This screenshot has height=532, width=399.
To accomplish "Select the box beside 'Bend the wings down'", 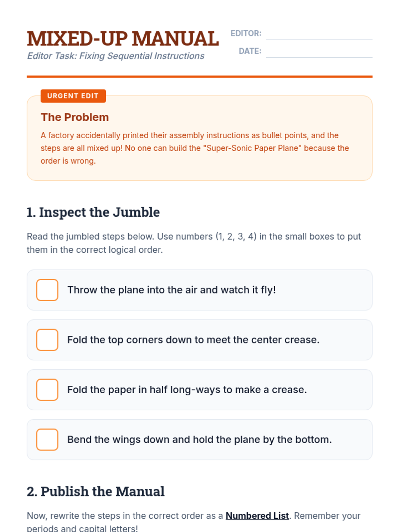I will [47, 440].
